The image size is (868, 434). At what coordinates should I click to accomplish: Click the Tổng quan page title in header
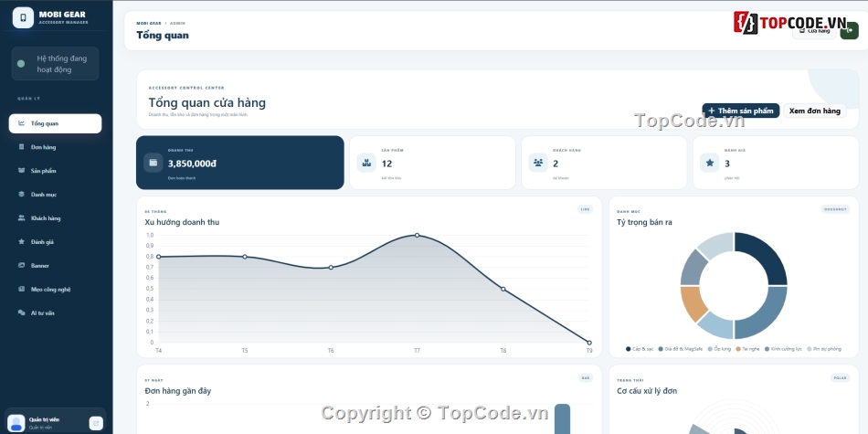[163, 35]
